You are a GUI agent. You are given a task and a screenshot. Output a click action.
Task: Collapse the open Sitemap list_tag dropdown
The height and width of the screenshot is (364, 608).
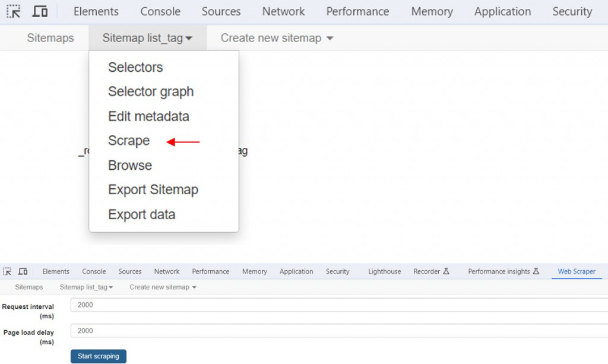point(147,38)
